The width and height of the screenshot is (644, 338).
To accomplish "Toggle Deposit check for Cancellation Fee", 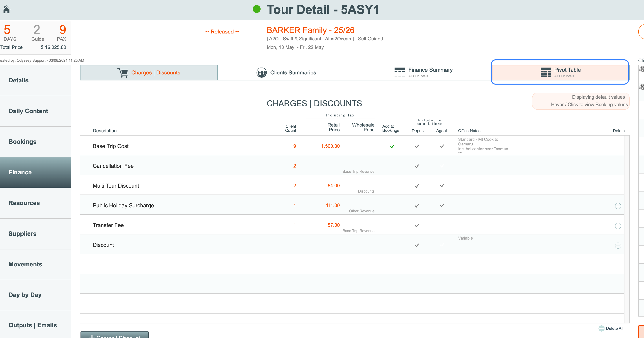I will pyautogui.click(x=416, y=166).
